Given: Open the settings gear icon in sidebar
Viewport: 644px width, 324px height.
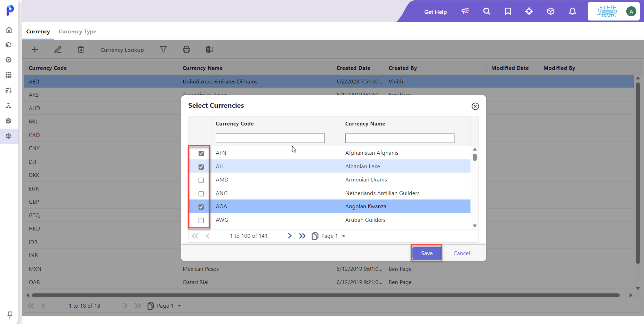Looking at the screenshot, I should point(9,136).
